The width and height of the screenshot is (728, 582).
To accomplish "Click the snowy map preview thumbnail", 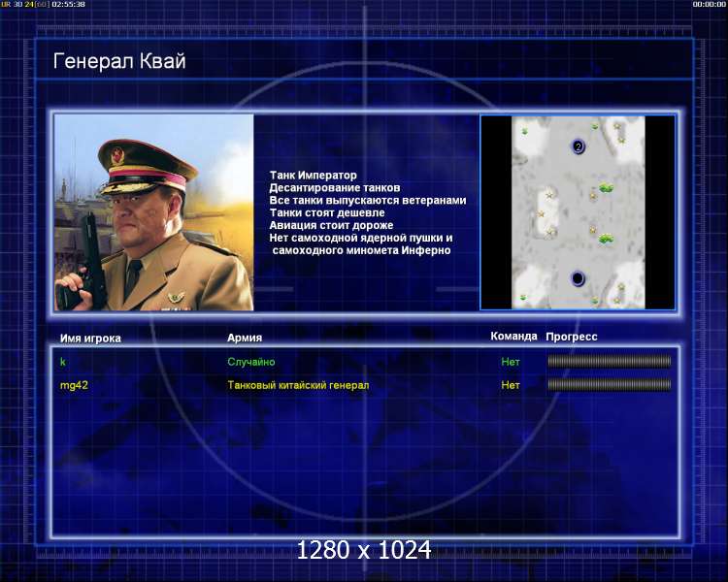I will (579, 212).
